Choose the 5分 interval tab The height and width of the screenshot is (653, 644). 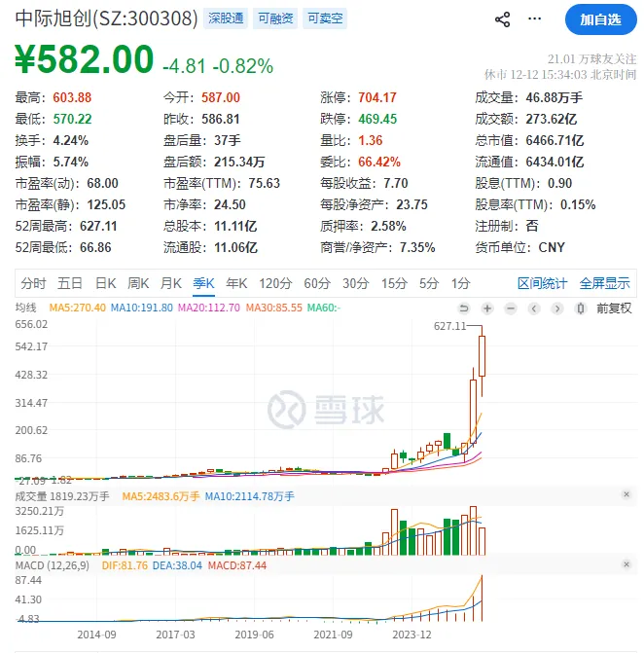pyautogui.click(x=429, y=283)
